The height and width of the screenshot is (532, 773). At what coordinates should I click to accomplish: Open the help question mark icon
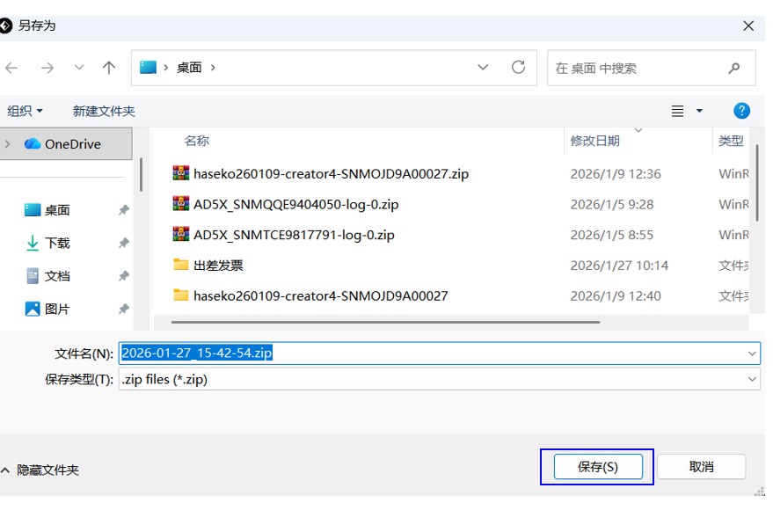click(741, 111)
